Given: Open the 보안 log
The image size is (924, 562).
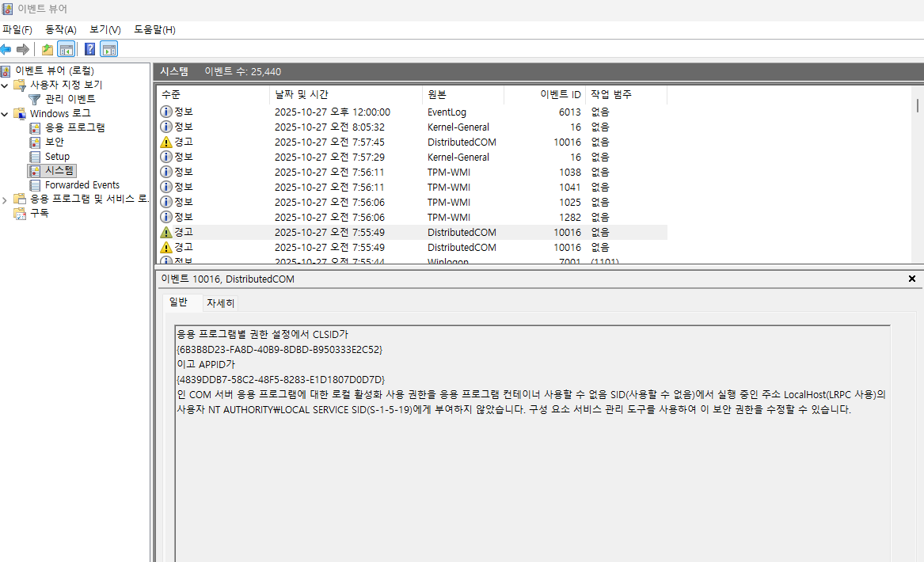Looking at the screenshot, I should pyautogui.click(x=54, y=142).
